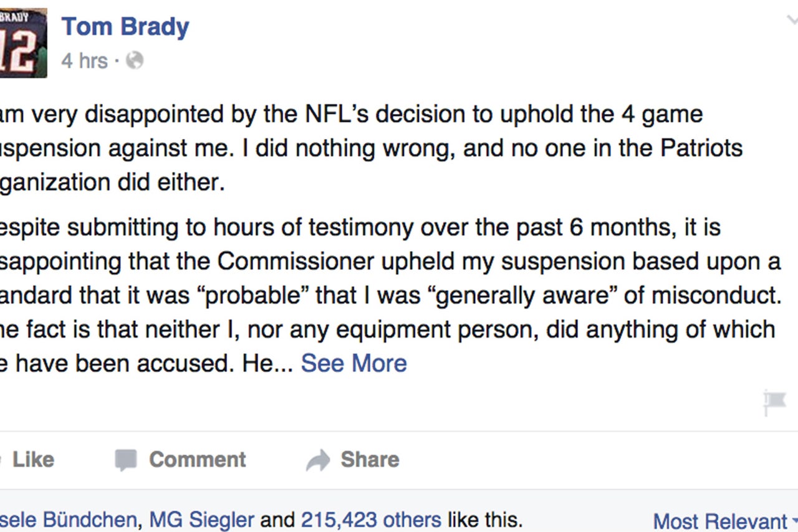View the 215,423 others who liked
Viewport: 798px width, 532px height.
coord(371,520)
